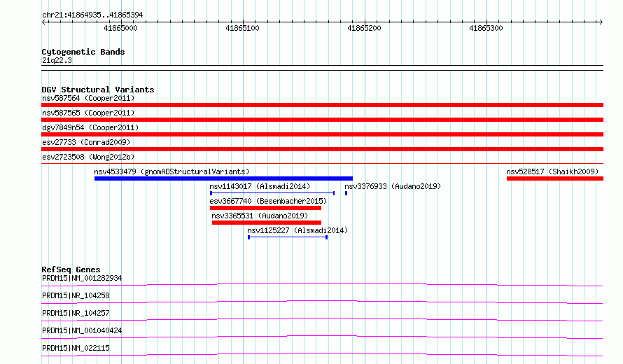Viewport: 623px width, 364px height.
Task: Open the PRDM15|NM_001282934 transcript label
Action: (x=82, y=278)
